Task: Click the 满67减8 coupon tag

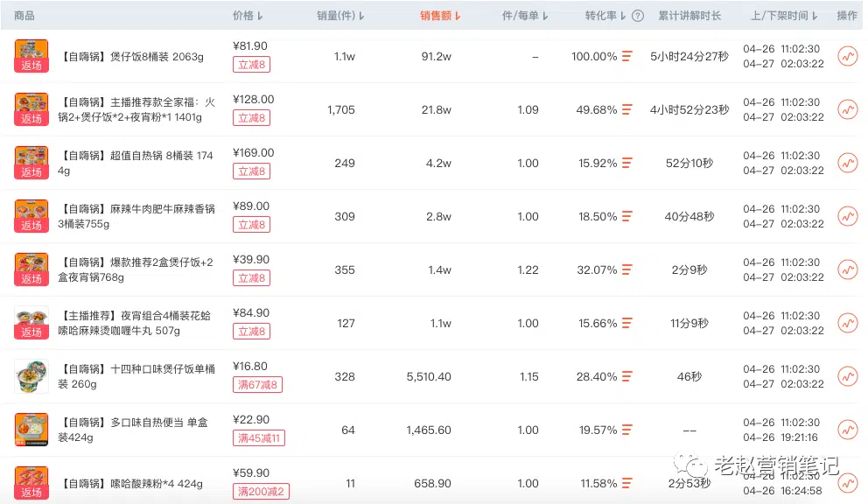Action: click(x=257, y=385)
